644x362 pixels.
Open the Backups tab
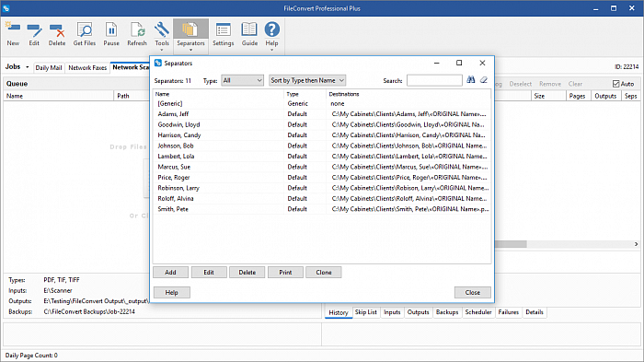pyautogui.click(x=447, y=312)
